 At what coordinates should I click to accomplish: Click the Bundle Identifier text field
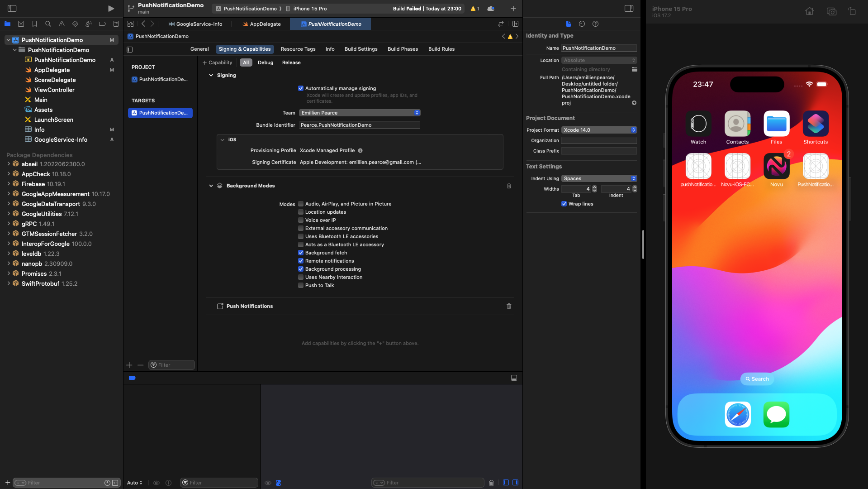pos(360,125)
